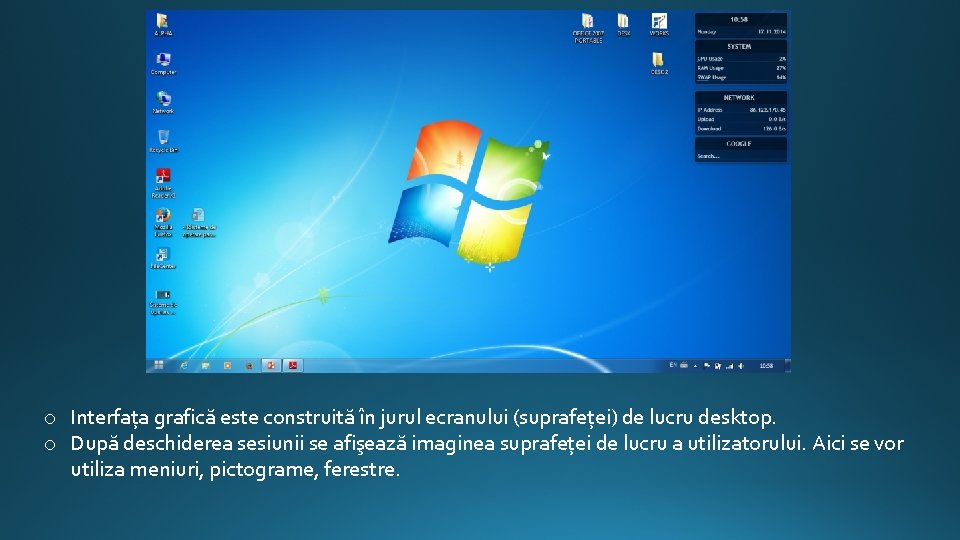Click the GOOGLE widget header
The width and height of the screenshot is (960, 540).
pyautogui.click(x=739, y=144)
